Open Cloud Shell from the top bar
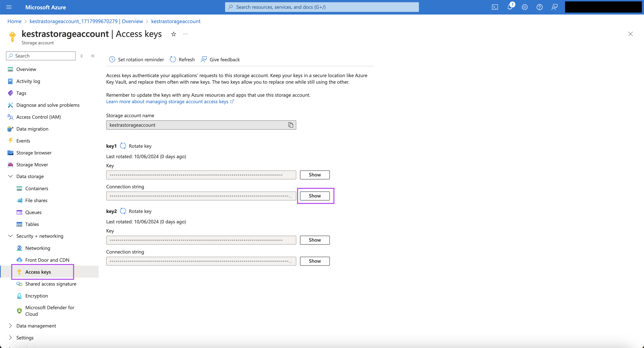This screenshot has width=644, height=348. pos(495,7)
